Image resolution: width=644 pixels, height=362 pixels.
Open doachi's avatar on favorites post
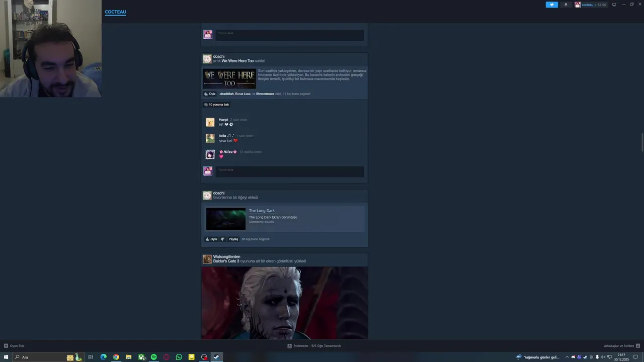207,196
